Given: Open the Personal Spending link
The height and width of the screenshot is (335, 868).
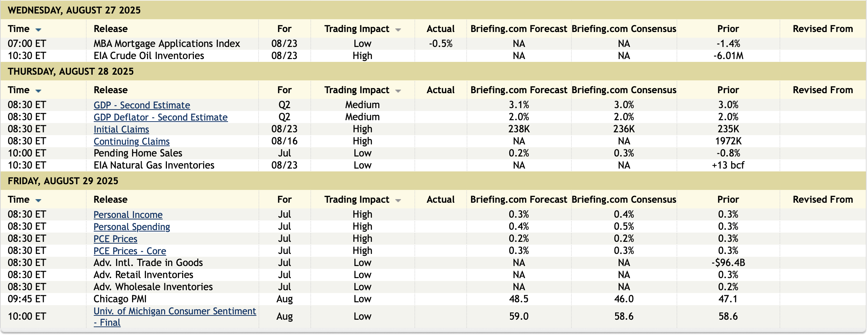Looking at the screenshot, I should (x=132, y=227).
